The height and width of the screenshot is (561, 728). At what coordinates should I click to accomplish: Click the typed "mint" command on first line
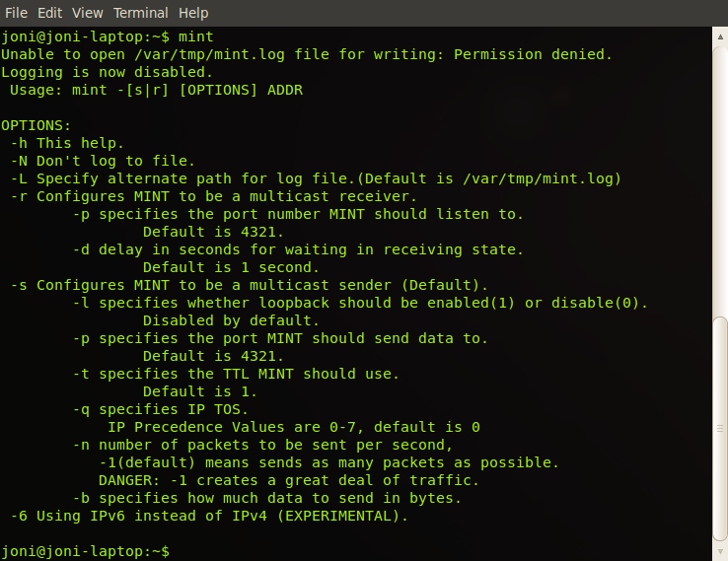tap(196, 36)
